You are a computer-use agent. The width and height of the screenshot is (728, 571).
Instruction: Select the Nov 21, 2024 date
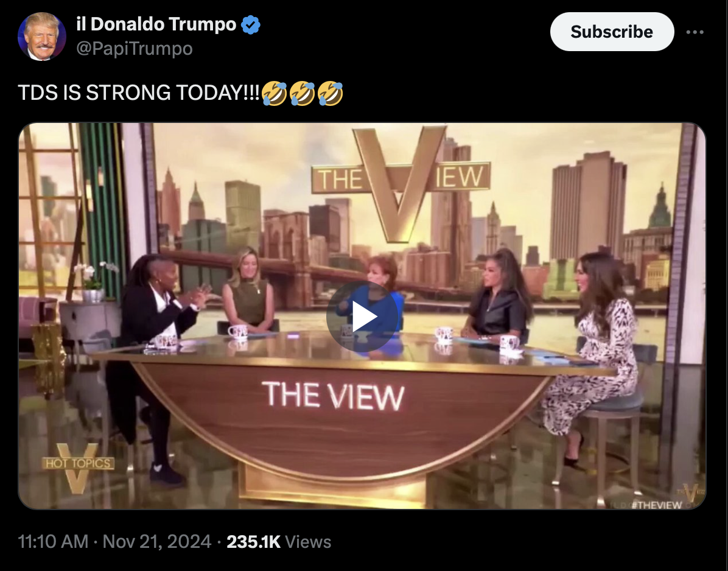tap(157, 541)
